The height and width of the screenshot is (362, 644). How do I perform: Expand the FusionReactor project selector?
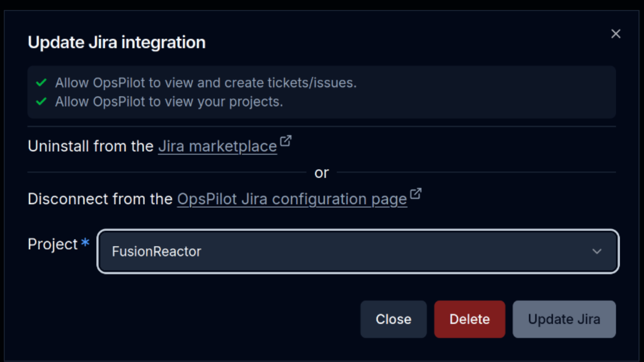(356, 251)
